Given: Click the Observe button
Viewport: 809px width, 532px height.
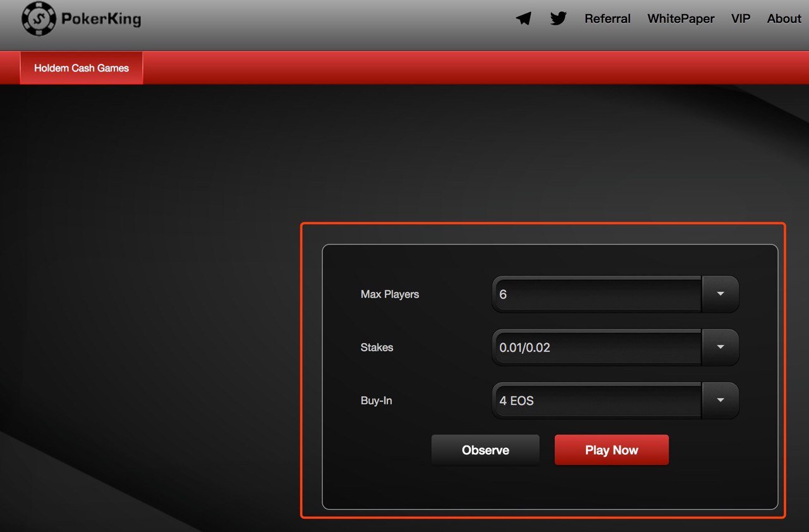Looking at the screenshot, I should (x=485, y=450).
